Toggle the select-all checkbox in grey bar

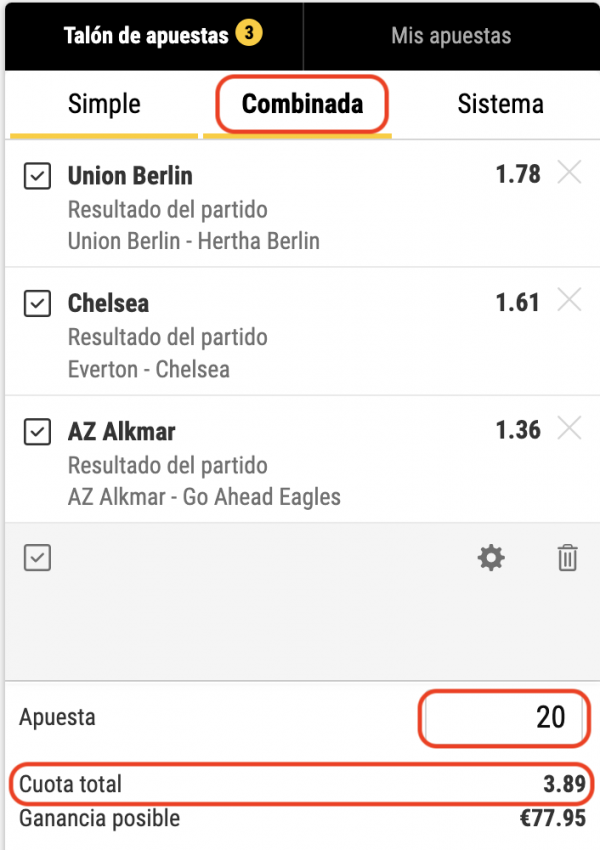(37, 558)
